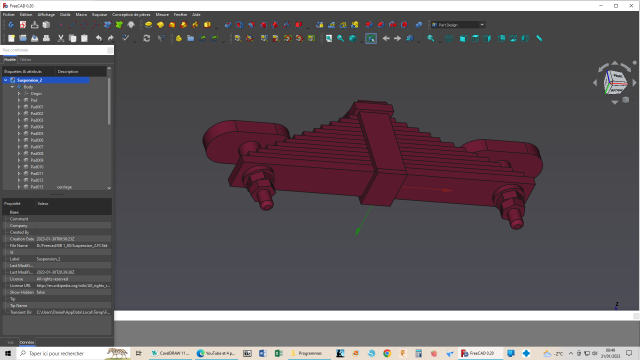The image size is (640, 360).
Task: Click the measure distance ruler icon
Action: (539, 38)
